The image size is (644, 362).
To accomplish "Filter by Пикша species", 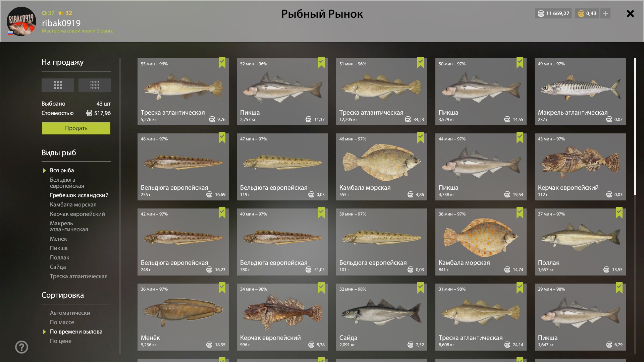I will (59, 248).
